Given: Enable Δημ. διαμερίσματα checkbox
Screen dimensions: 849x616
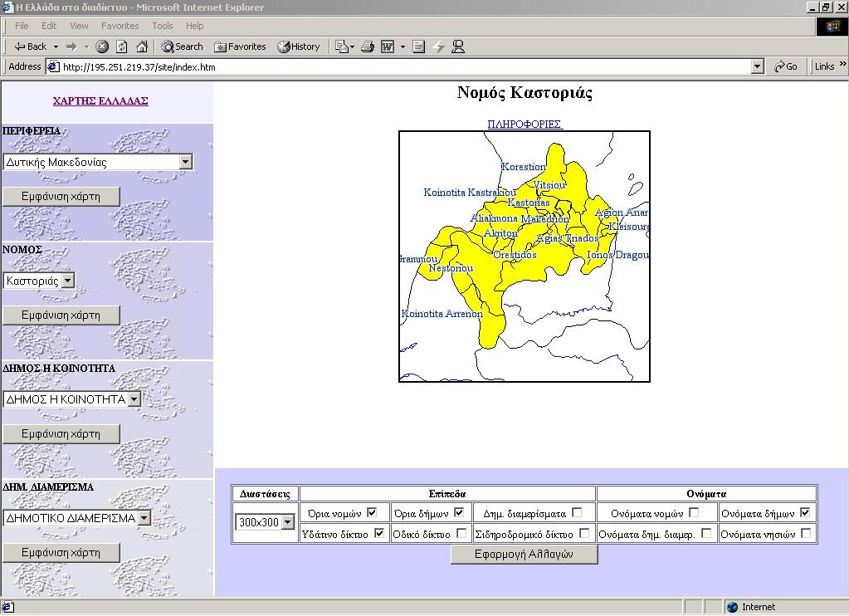Looking at the screenshot, I should coord(577,512).
